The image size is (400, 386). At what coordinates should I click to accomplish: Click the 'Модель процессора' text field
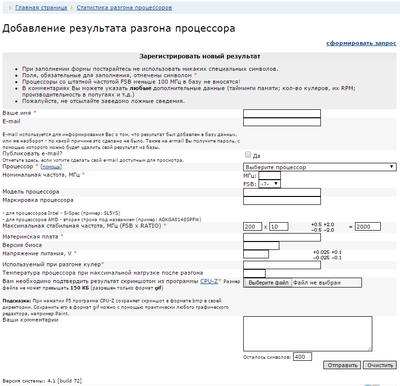(282, 192)
